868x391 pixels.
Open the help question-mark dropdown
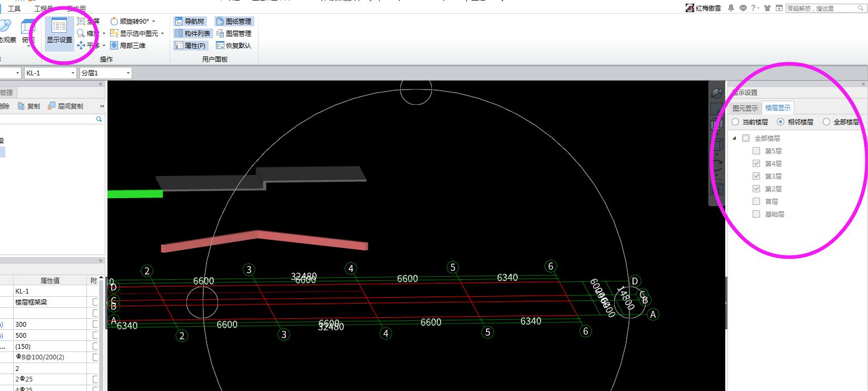point(755,8)
